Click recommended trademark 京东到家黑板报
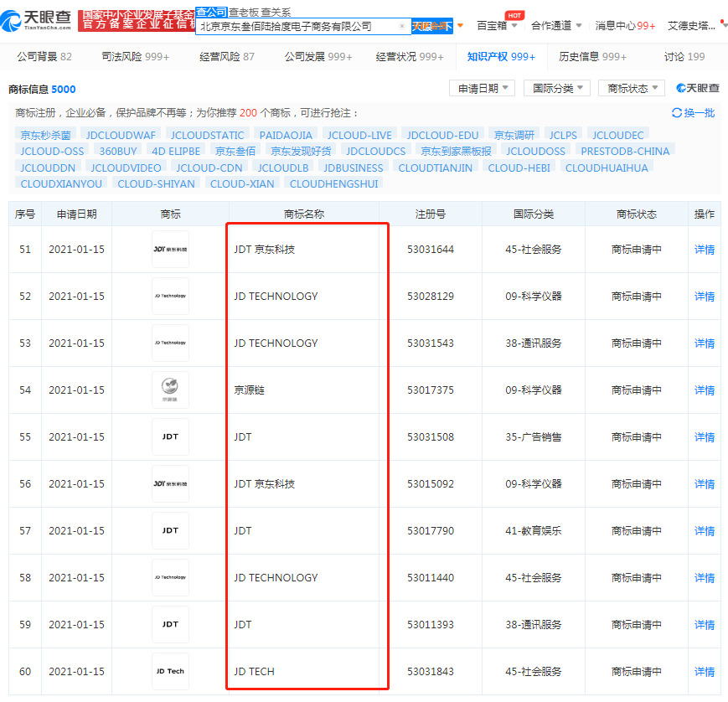728x702 pixels. coord(456,152)
